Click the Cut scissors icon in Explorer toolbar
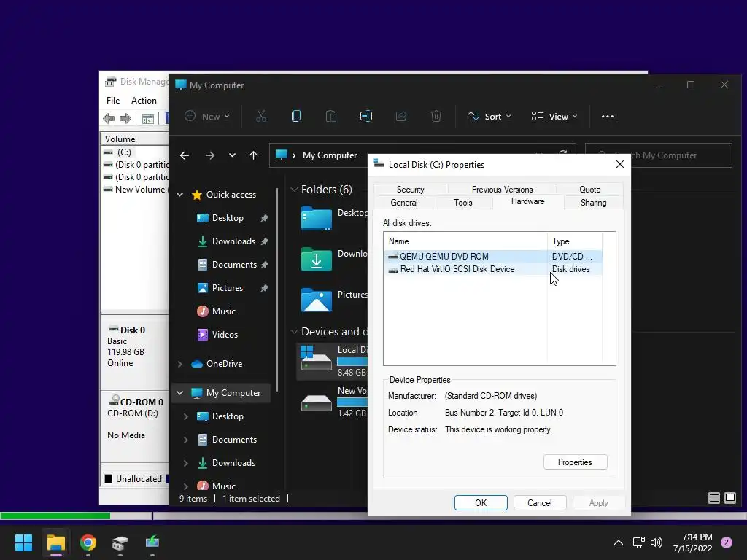Viewport: 747px width, 560px height. pos(261,116)
